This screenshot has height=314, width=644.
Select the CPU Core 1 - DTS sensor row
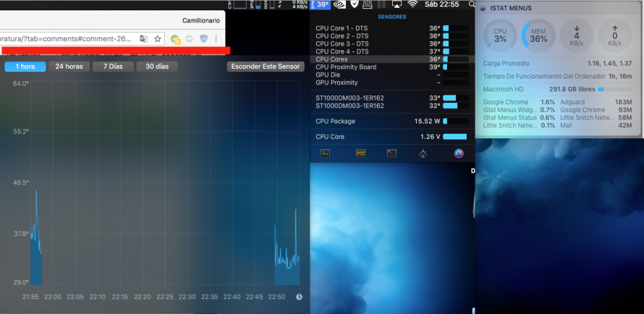[392, 28]
